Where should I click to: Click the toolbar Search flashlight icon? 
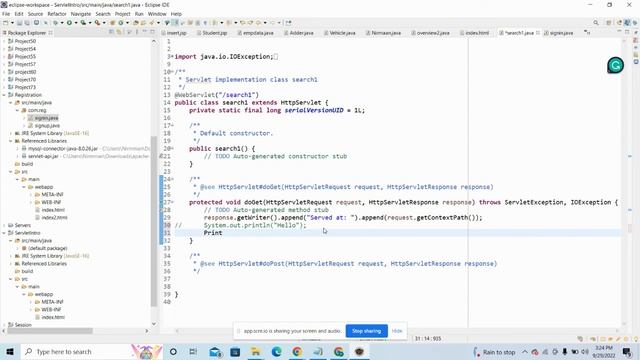pyautogui.click(x=152, y=23)
